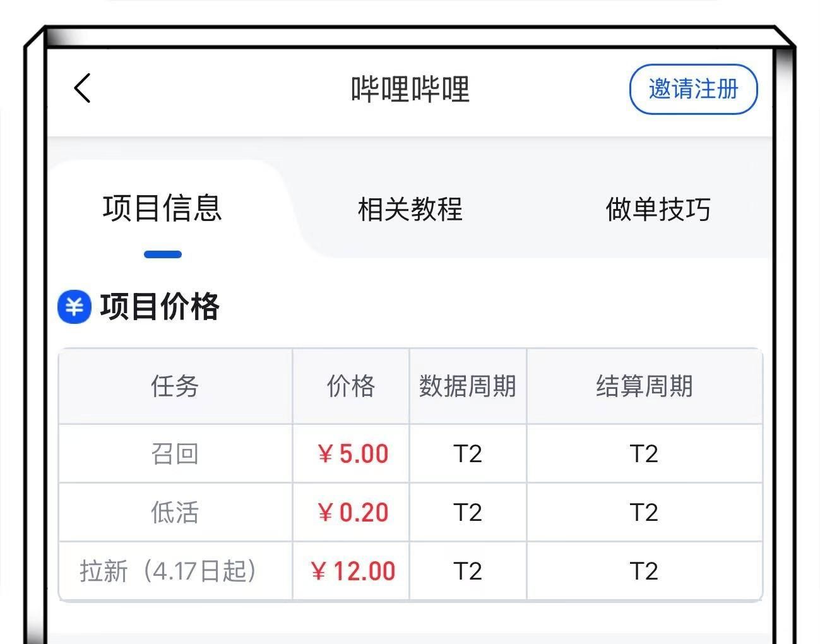Viewport: 820px width, 644px height.
Task: Select the 任务 column header
Action: (x=175, y=386)
